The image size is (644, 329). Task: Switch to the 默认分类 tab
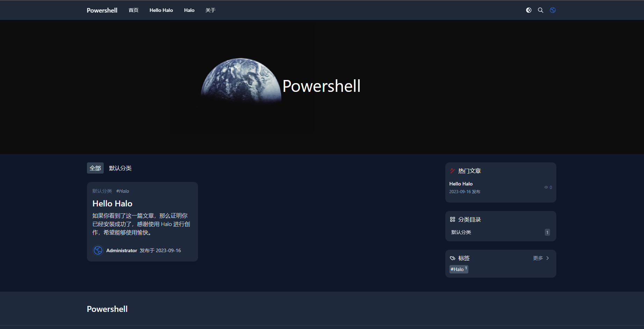coord(120,168)
